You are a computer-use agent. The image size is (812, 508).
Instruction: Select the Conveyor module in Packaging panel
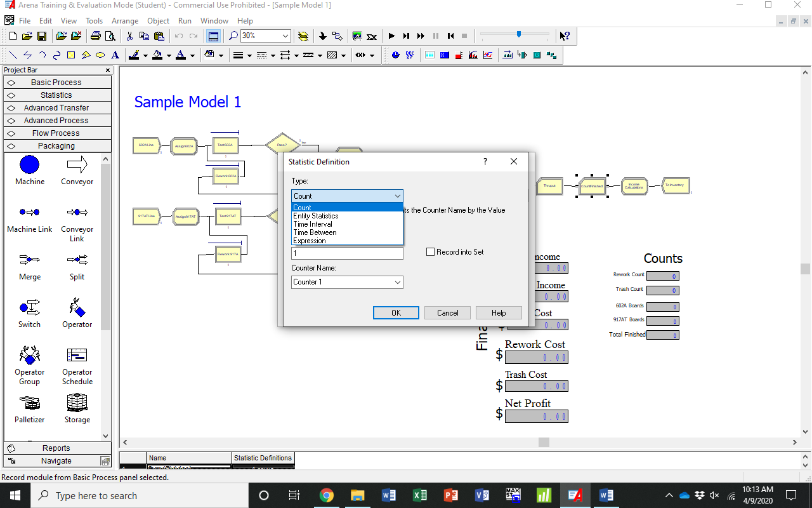click(x=77, y=171)
